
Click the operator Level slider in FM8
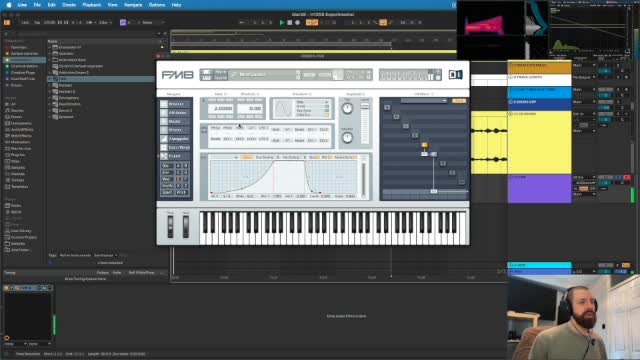point(364,123)
